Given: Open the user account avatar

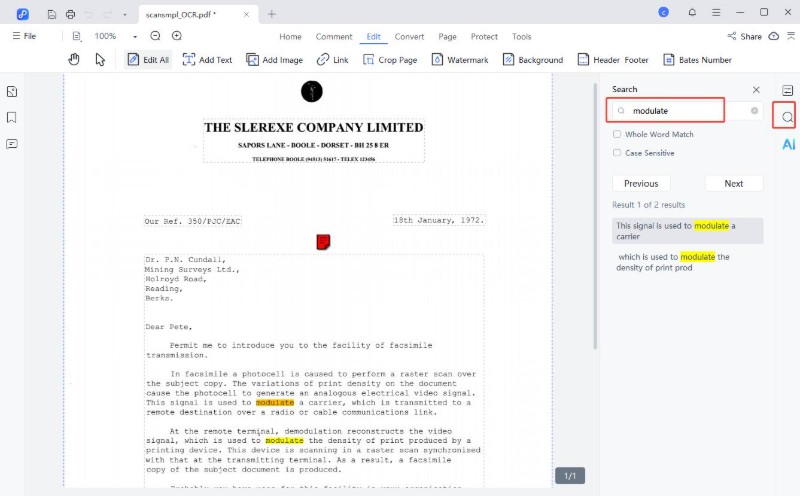Looking at the screenshot, I should coord(664,12).
